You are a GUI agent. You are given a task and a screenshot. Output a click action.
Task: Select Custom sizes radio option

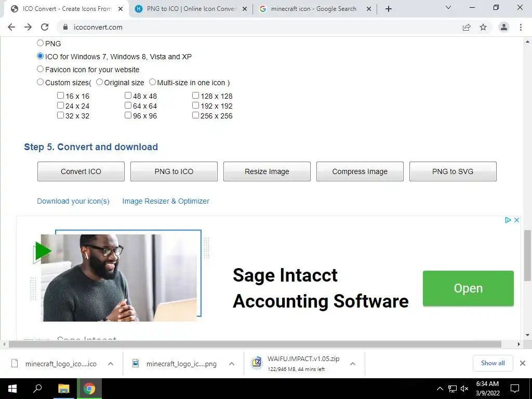40,82
